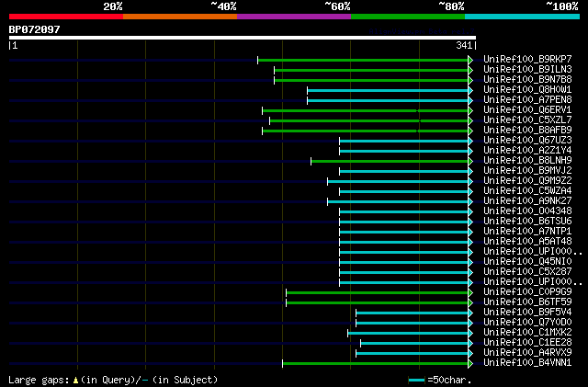Select the UniRef100_C1MXK2 hit label

tap(527, 333)
